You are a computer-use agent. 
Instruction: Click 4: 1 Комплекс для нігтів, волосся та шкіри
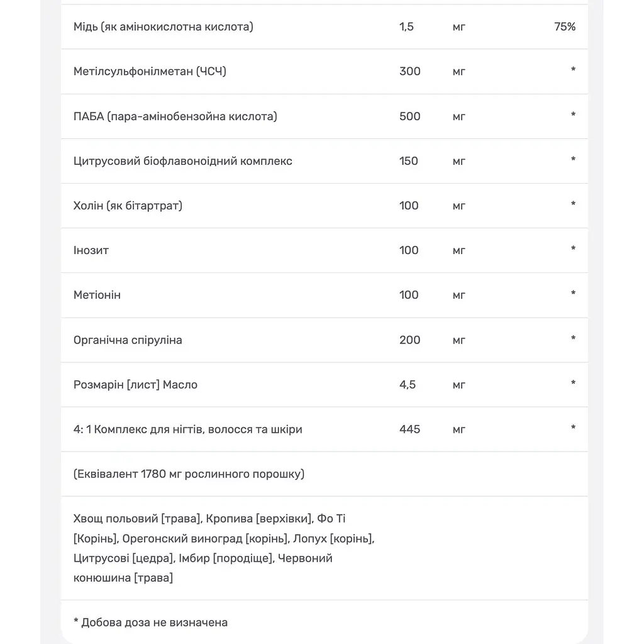click(x=187, y=429)
